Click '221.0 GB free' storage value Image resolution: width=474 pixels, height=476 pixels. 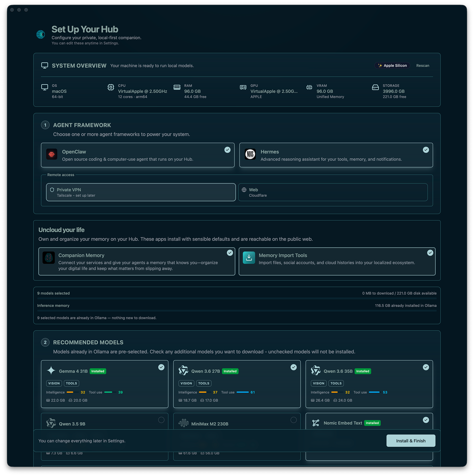click(x=394, y=97)
